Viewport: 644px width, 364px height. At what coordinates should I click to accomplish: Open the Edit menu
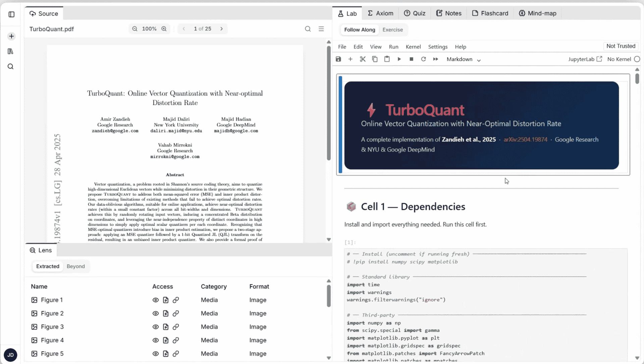click(358, 47)
